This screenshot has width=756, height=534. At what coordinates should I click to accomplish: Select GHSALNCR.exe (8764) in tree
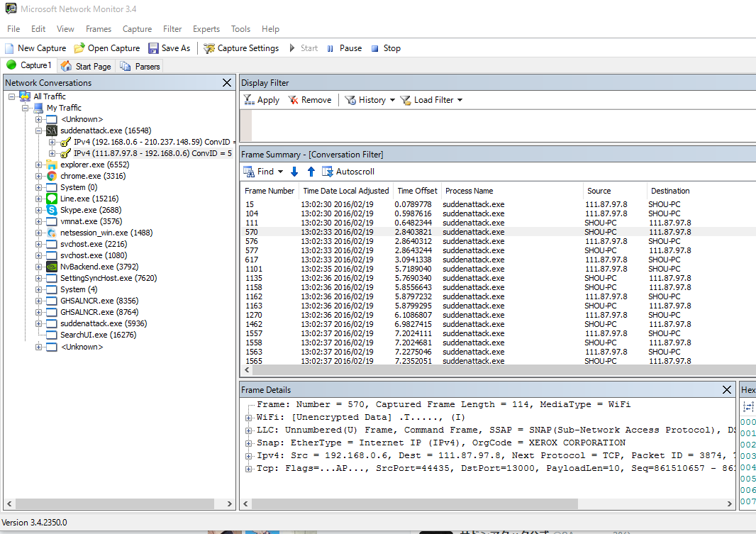99,312
